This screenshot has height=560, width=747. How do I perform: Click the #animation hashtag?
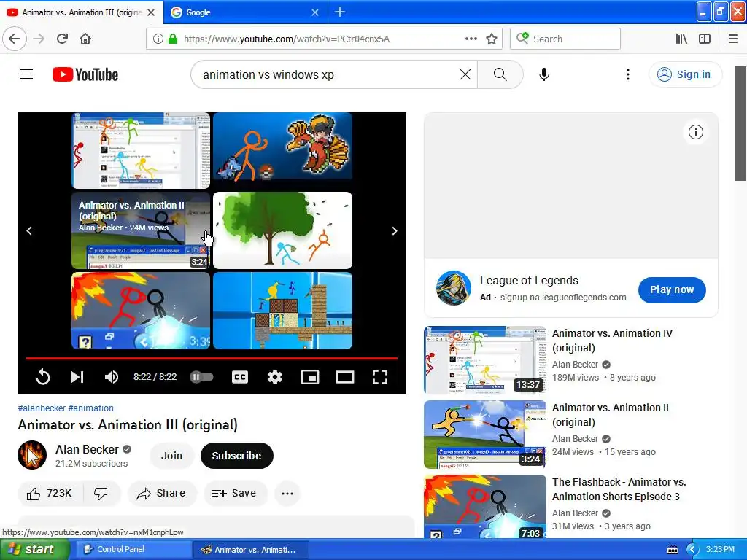91,408
